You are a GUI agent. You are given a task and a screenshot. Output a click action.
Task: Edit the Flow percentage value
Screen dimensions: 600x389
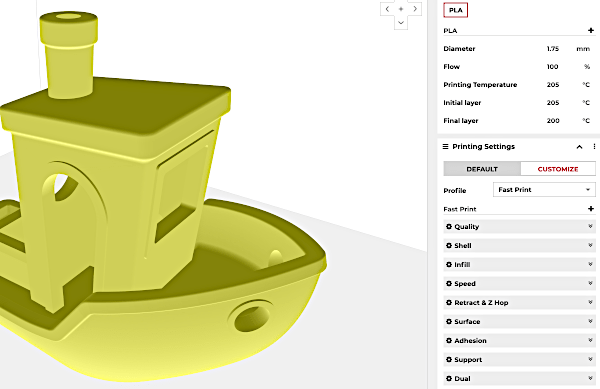click(552, 67)
